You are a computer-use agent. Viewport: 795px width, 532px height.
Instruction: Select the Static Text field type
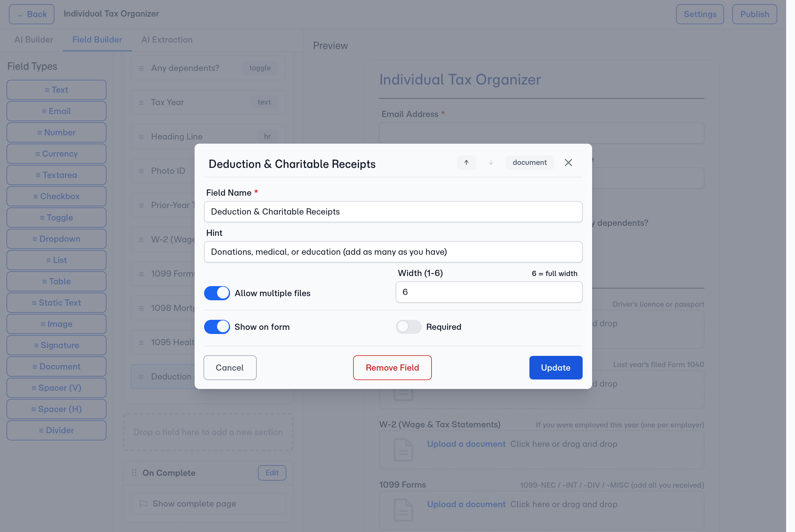click(x=56, y=303)
